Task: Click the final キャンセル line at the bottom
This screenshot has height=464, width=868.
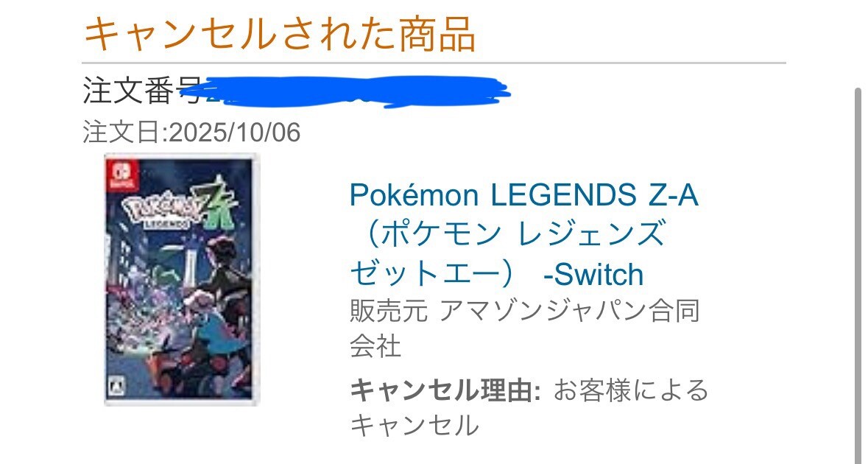Action: [x=414, y=425]
